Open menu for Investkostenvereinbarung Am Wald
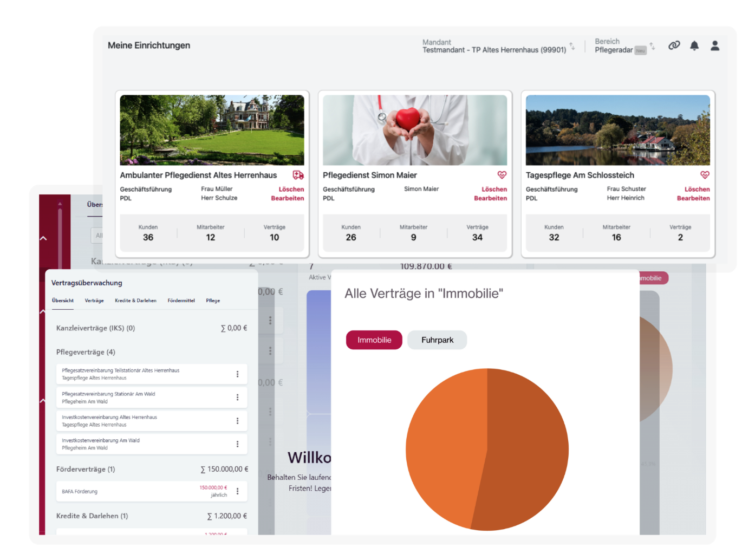742x560 pixels. (x=237, y=444)
